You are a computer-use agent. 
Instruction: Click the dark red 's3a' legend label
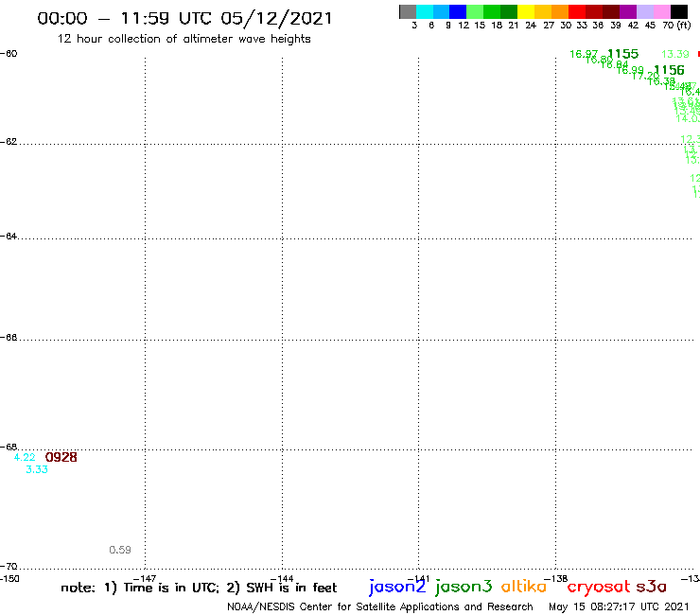coord(652,587)
